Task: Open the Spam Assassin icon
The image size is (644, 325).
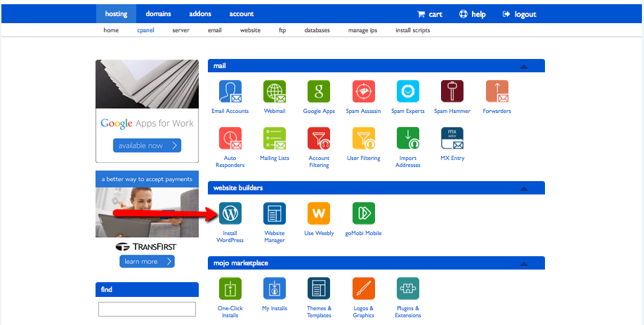Action: (364, 91)
